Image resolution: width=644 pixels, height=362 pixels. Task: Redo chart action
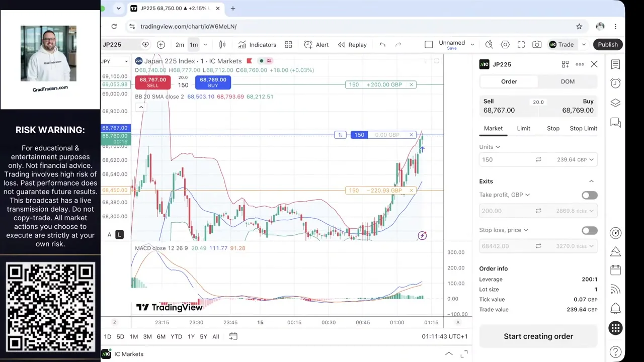pos(398,45)
